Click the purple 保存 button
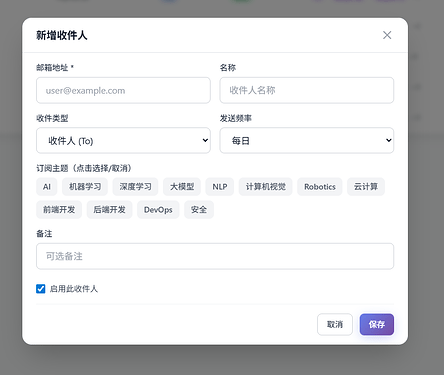Screen dimensions: 444x375 [x=377, y=324]
